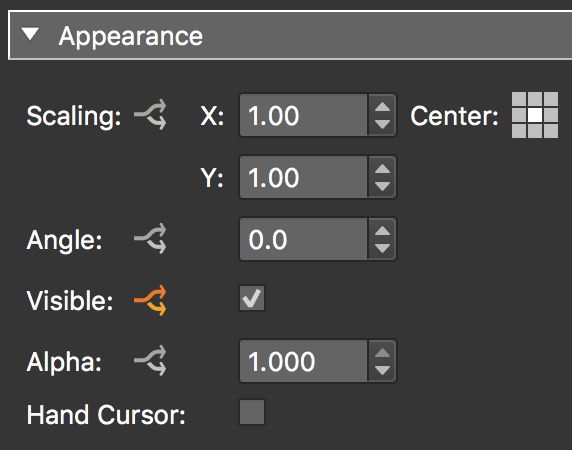Select top-left square of the Center grid
The image size is (572, 450).
(x=519, y=99)
